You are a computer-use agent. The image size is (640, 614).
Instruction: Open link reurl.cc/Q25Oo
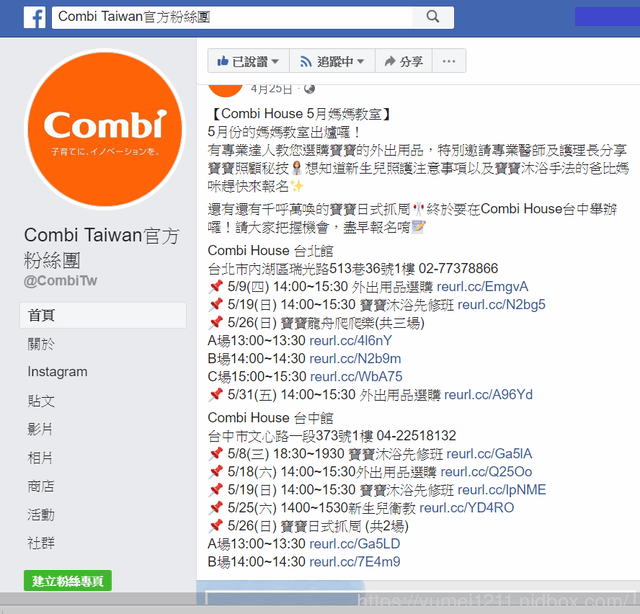[x=486, y=472]
